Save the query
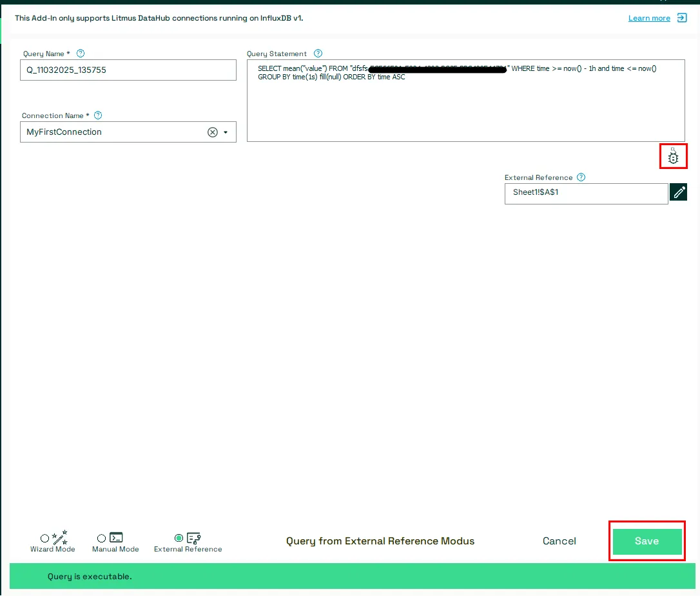This screenshot has height=596, width=700. point(647,541)
